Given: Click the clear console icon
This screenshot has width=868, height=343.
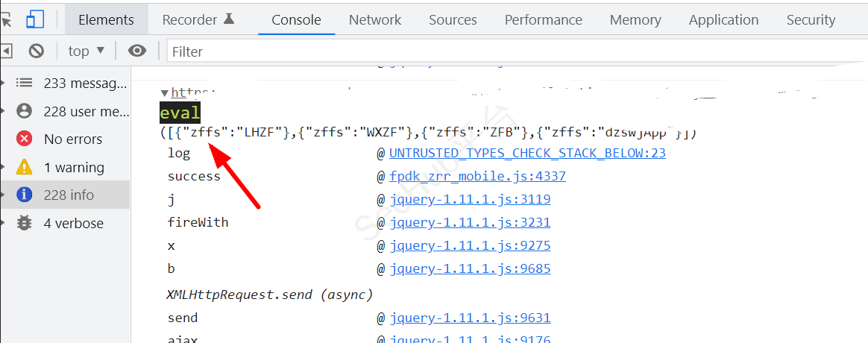Looking at the screenshot, I should pyautogui.click(x=36, y=51).
